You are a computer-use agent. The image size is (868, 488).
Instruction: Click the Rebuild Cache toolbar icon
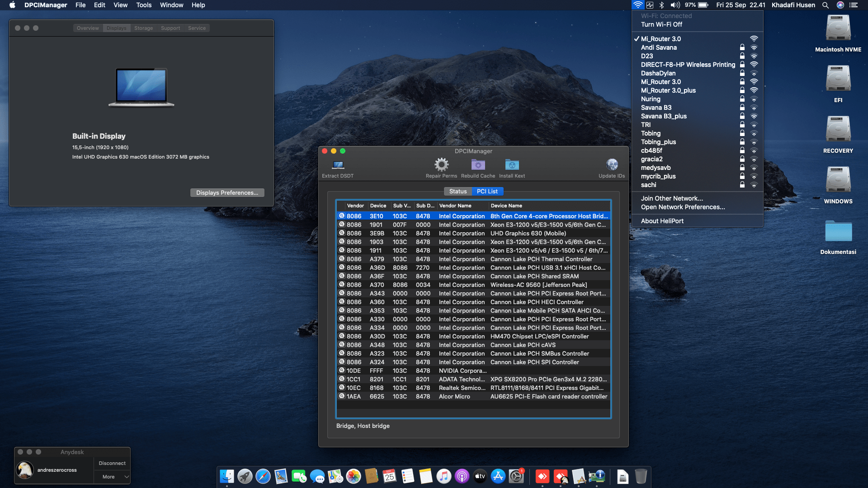click(x=478, y=165)
